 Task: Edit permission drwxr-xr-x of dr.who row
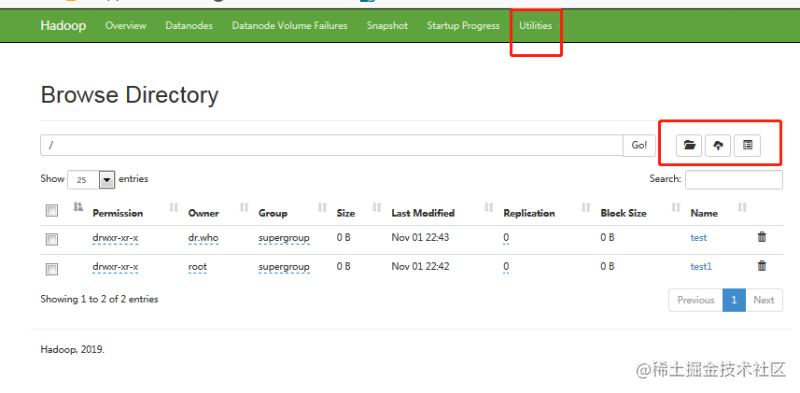pos(115,238)
